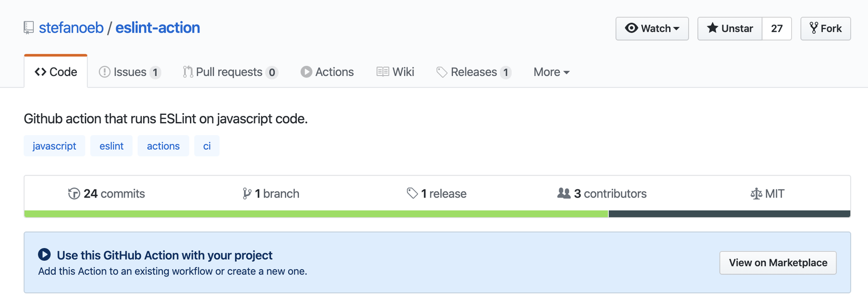Click the branch icon beside 1 branch
868x305 pixels.
tap(247, 194)
